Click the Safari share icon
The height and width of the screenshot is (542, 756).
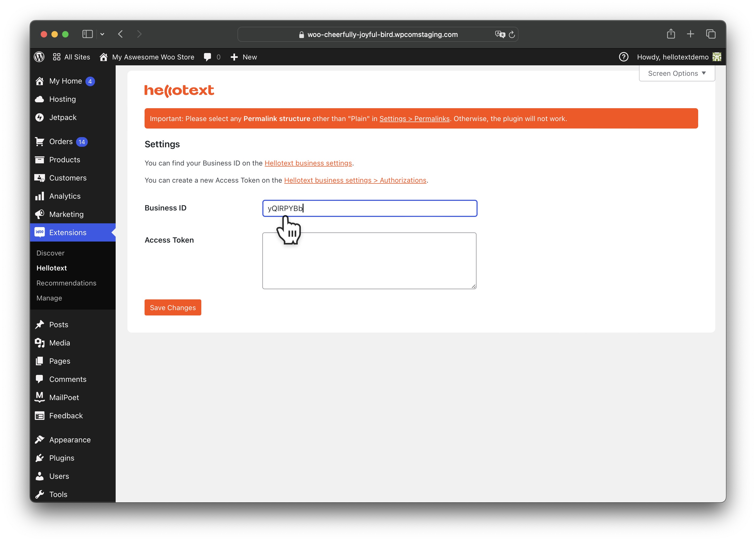click(671, 34)
